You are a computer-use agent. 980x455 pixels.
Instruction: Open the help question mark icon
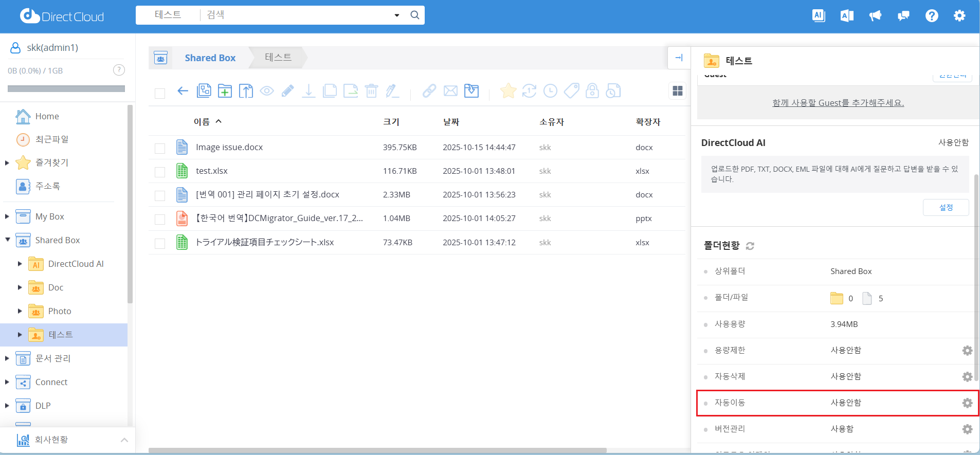[931, 16]
